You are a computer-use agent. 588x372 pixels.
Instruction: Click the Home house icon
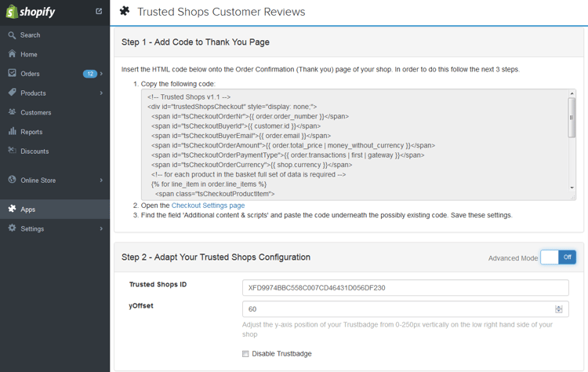(12, 53)
